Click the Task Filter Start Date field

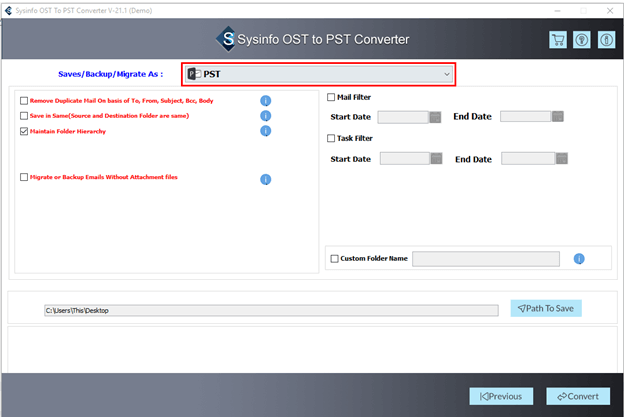[x=405, y=158]
